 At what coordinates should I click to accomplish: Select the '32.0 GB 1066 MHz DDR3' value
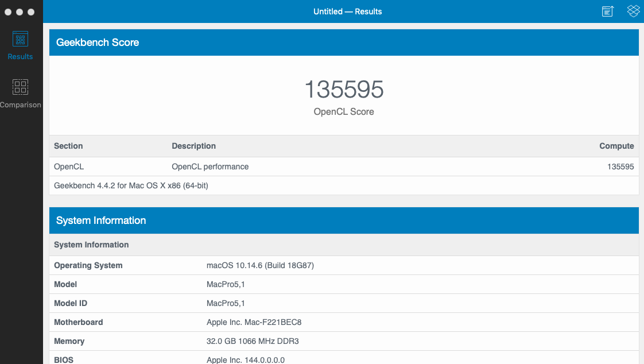pos(253,341)
